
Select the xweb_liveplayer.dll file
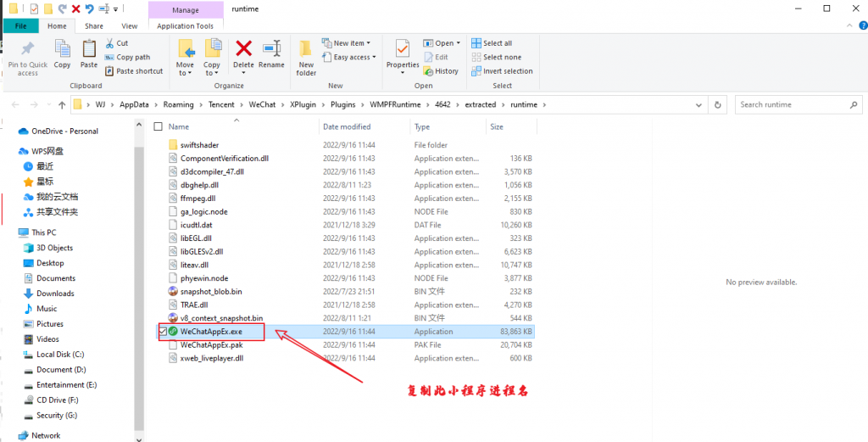click(x=211, y=358)
